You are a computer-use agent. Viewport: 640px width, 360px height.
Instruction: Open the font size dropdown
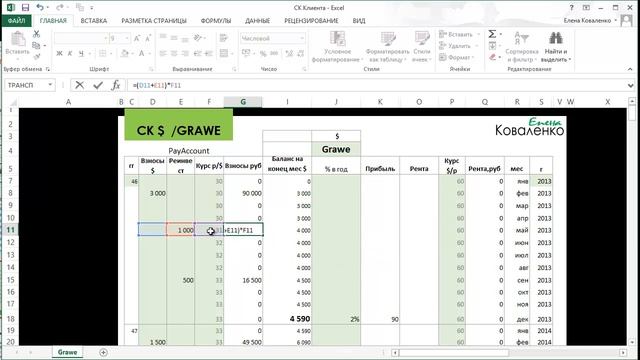pyautogui.click(x=127, y=38)
